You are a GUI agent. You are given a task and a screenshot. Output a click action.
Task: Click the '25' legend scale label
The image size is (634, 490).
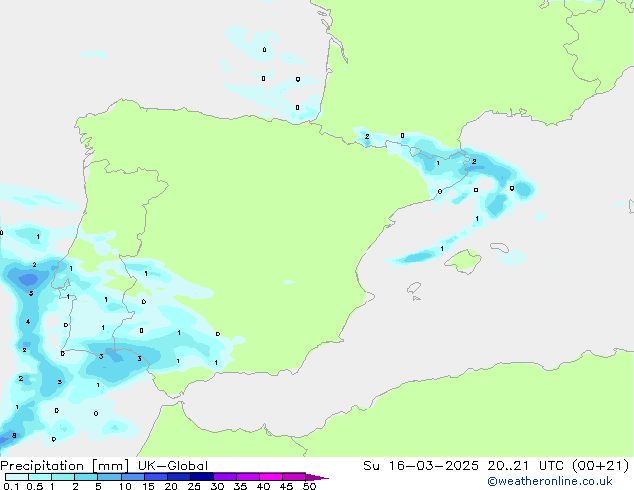[194, 486]
